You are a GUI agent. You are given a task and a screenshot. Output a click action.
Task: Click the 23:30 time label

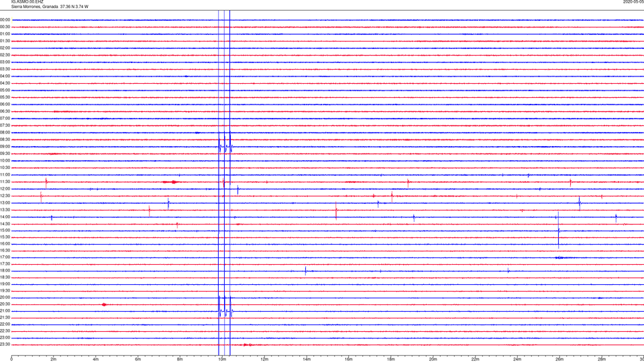tap(5, 345)
